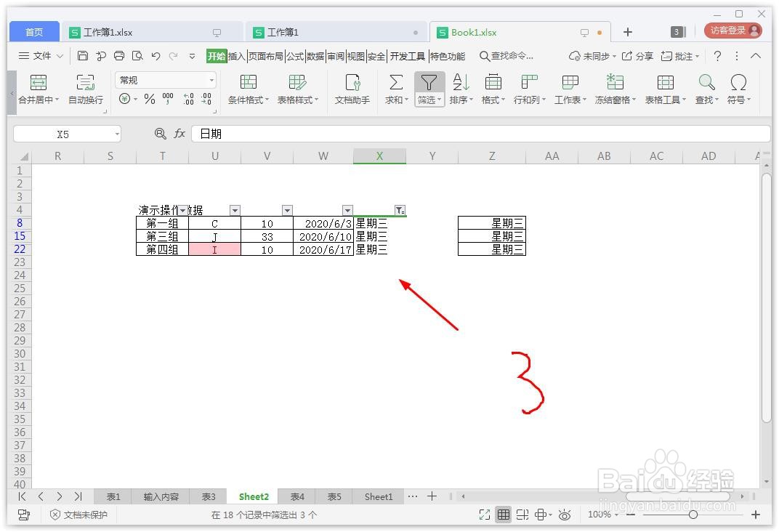Switch to Insert (插入) ribbon tab
Screen dimensions: 779x532
pyautogui.click(x=236, y=56)
